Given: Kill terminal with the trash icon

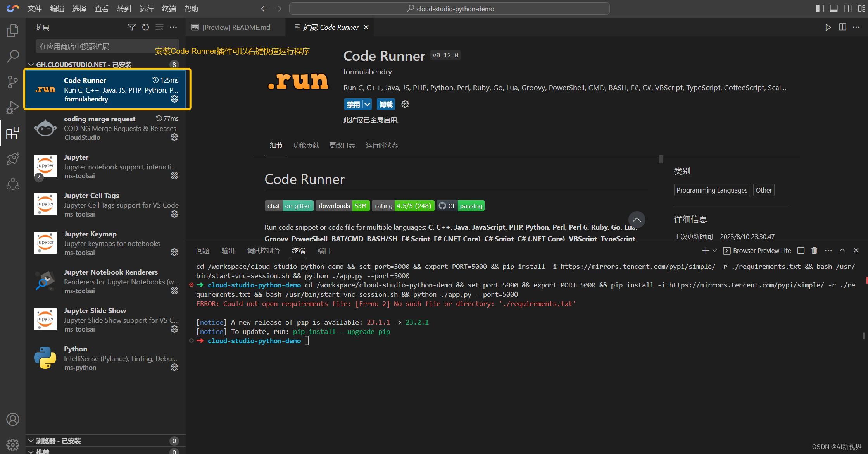Looking at the screenshot, I should [814, 251].
